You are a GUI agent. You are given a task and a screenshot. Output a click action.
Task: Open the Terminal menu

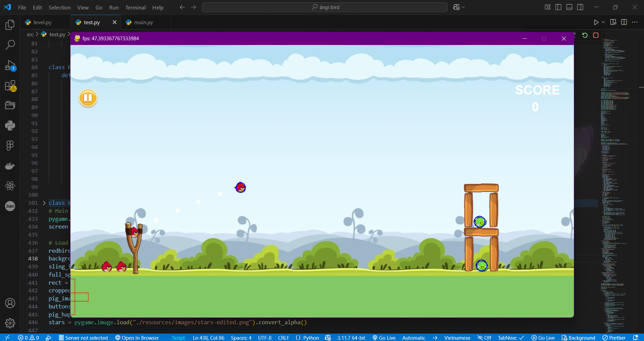tap(135, 7)
